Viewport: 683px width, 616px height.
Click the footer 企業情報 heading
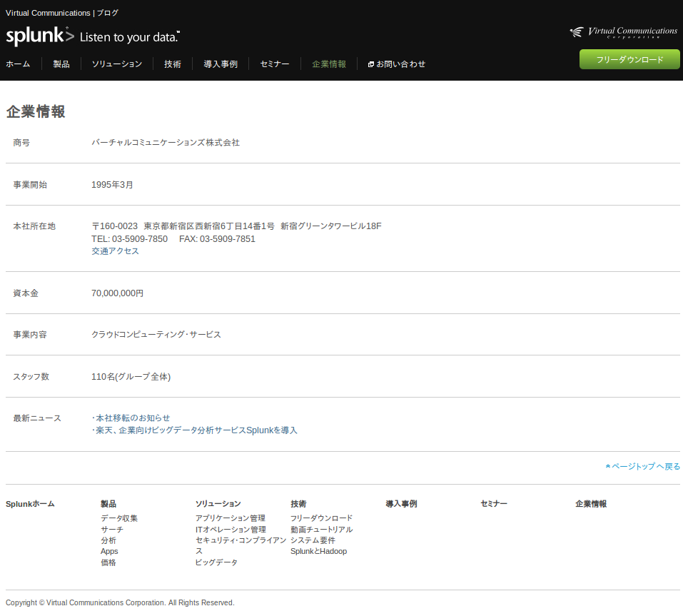pos(591,504)
